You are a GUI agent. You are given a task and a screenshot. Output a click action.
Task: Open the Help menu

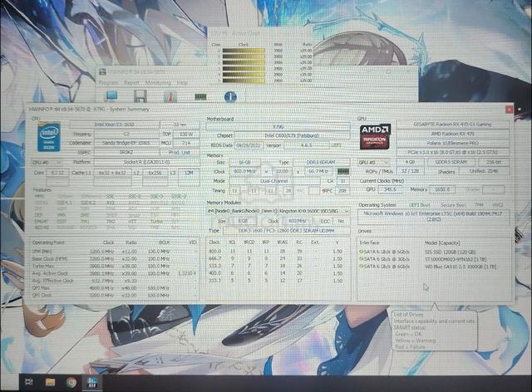click(182, 83)
